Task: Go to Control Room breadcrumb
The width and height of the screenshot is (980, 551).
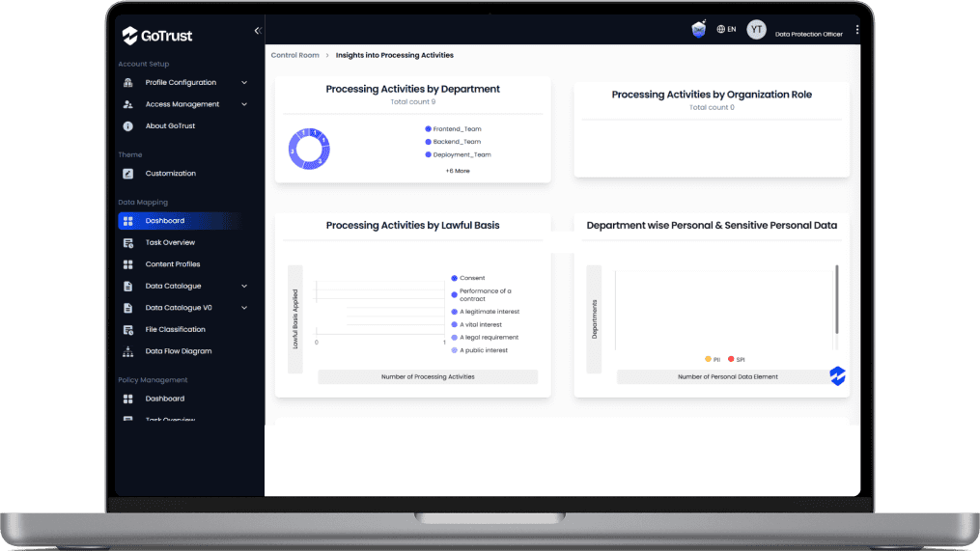Action: pos(295,55)
